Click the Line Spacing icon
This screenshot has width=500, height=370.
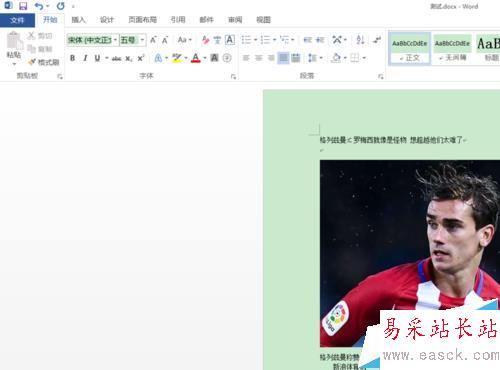coord(312,58)
